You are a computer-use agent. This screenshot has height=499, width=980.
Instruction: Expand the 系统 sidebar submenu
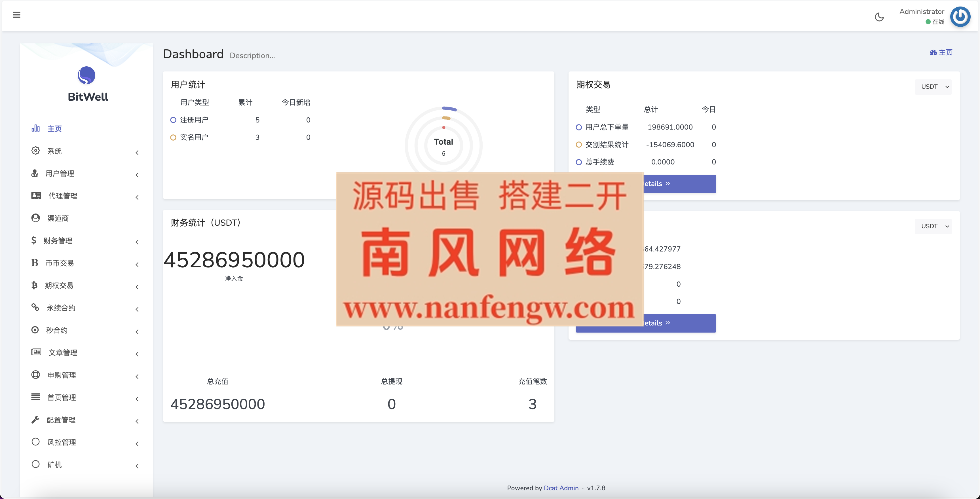pyautogui.click(x=137, y=152)
